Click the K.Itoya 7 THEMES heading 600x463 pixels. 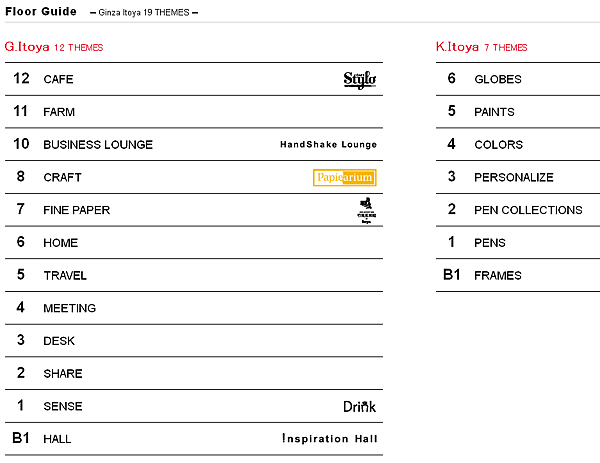pyautogui.click(x=481, y=47)
